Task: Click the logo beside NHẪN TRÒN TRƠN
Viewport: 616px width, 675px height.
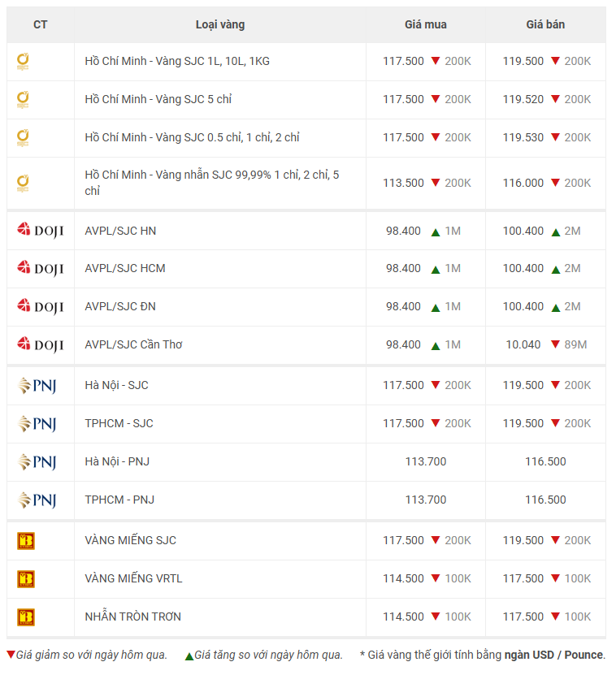Action: [26, 617]
